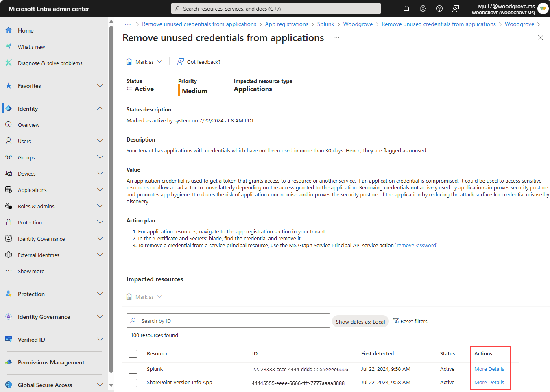Click the search magnifier in the top bar
This screenshot has height=392, width=550.
point(177,9)
